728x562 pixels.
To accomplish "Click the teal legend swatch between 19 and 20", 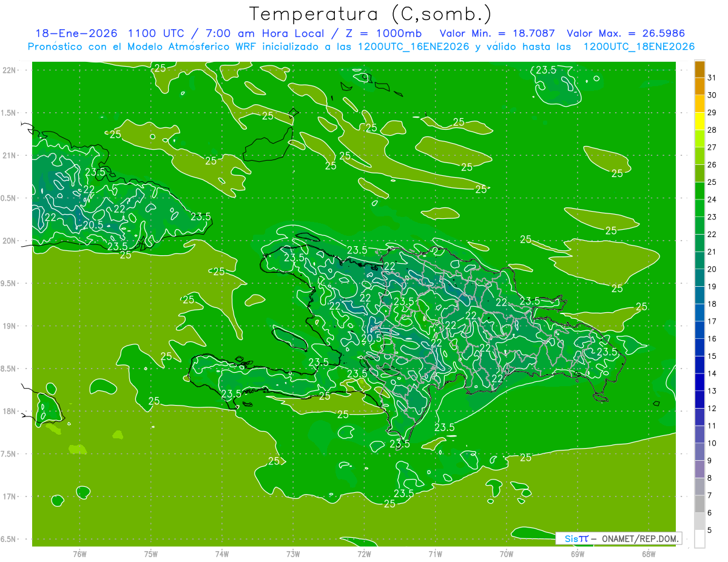I will tap(699, 278).
